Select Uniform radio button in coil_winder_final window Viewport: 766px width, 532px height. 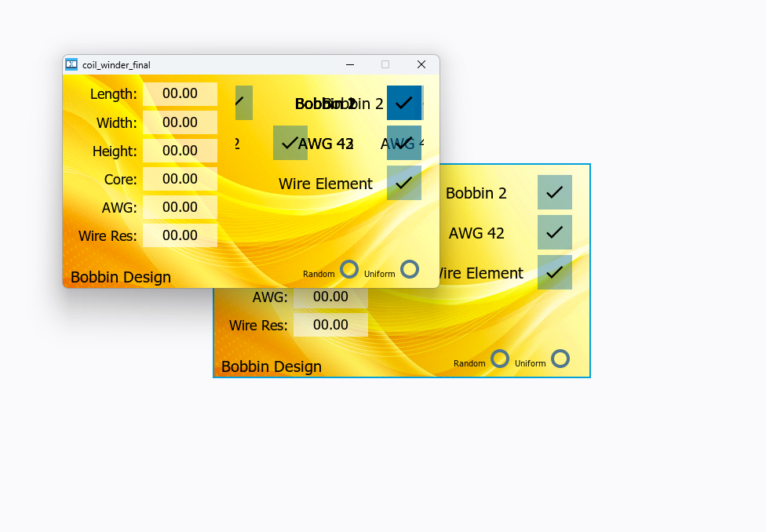click(x=410, y=269)
